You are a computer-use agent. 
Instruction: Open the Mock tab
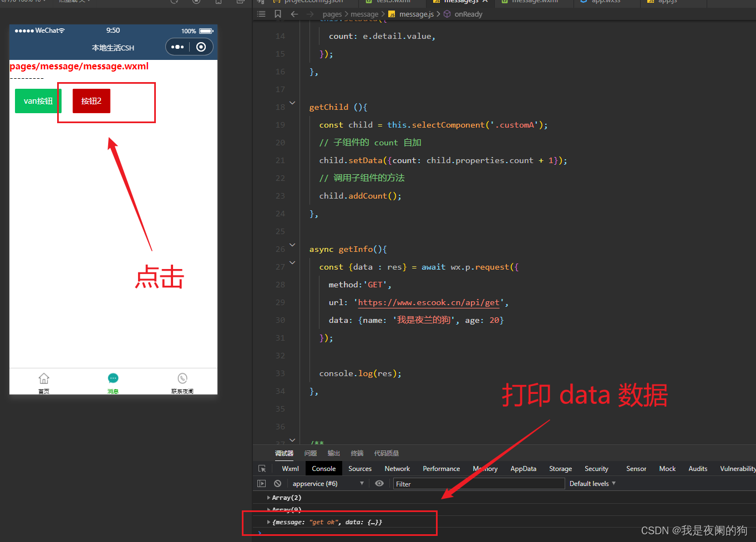point(667,469)
